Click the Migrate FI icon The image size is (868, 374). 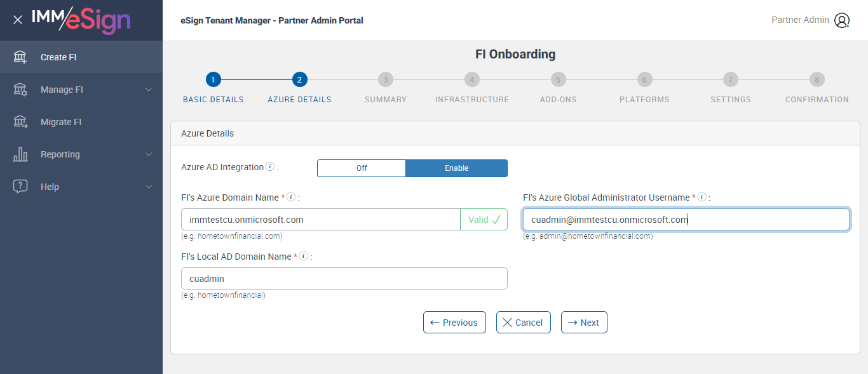pyautogui.click(x=20, y=122)
